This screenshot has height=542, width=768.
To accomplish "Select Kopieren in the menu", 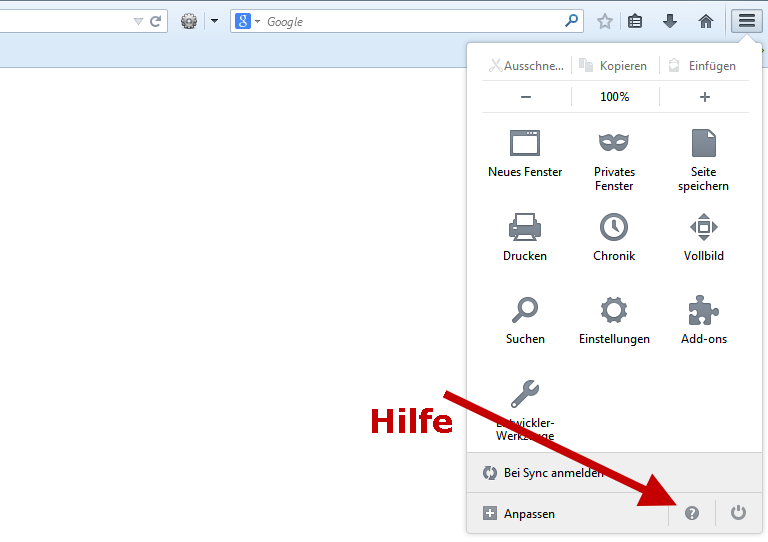I will tap(615, 66).
